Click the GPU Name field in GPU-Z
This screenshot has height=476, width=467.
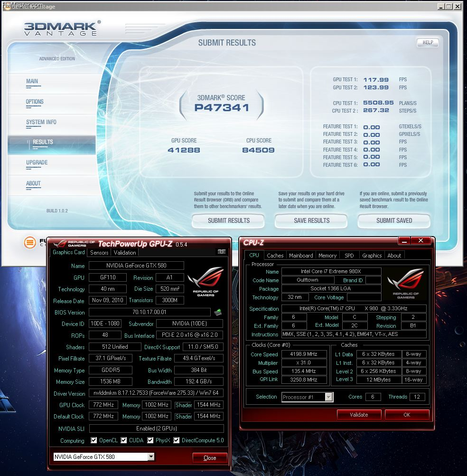click(137, 266)
